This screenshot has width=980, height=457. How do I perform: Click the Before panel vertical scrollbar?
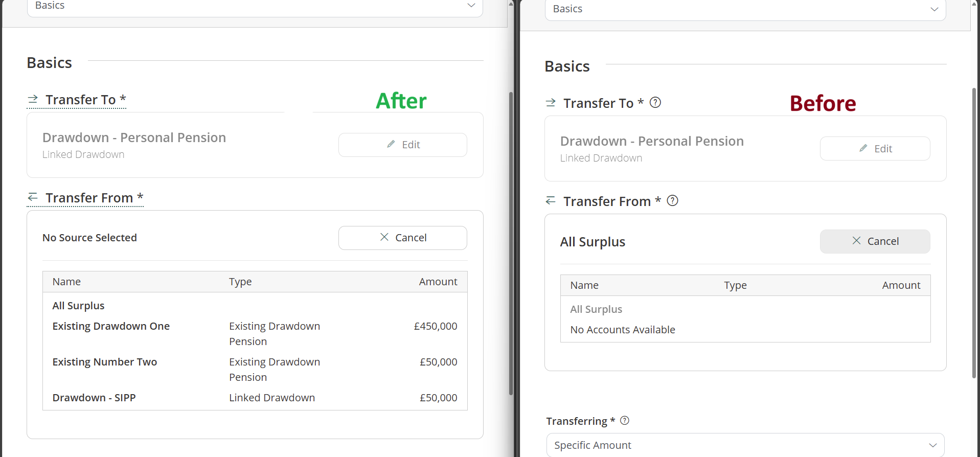(x=974, y=233)
